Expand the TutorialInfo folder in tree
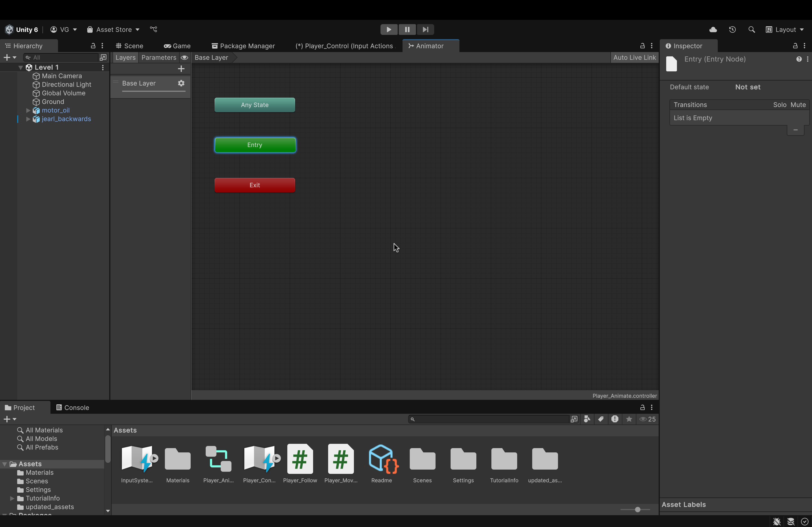This screenshot has width=812, height=527. click(12, 498)
